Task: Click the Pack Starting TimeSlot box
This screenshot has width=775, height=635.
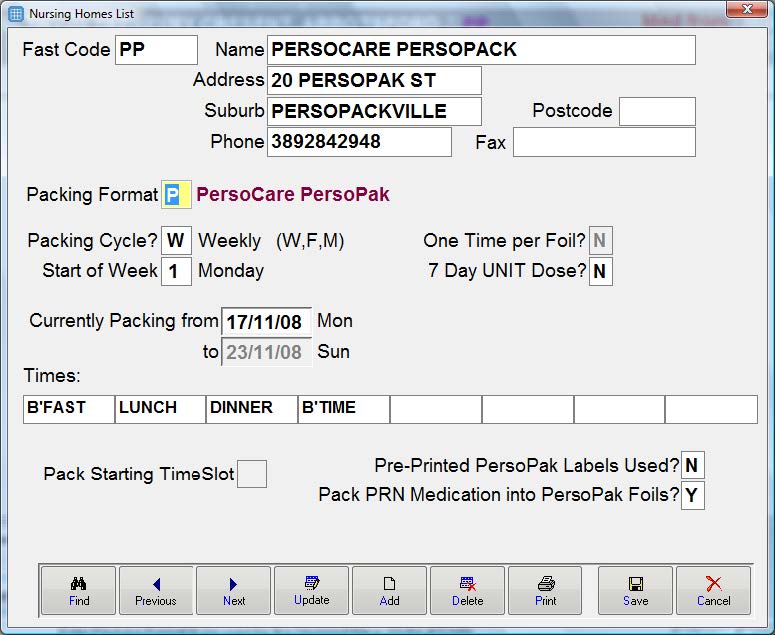Action: [252, 474]
